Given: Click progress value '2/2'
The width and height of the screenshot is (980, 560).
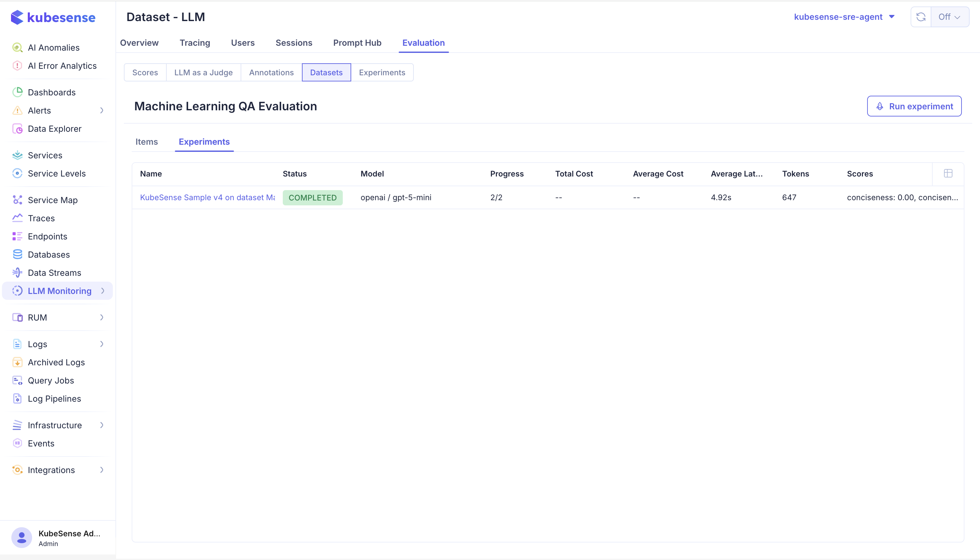Looking at the screenshot, I should (x=496, y=197).
